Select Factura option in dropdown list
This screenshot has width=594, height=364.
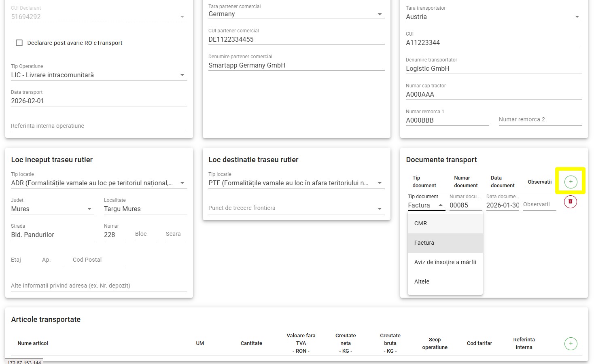[x=424, y=243]
